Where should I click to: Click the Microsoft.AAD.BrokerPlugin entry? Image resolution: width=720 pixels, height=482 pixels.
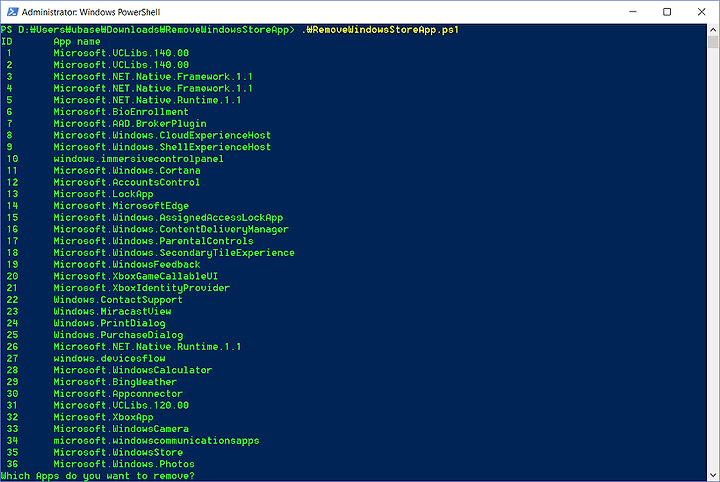point(130,124)
